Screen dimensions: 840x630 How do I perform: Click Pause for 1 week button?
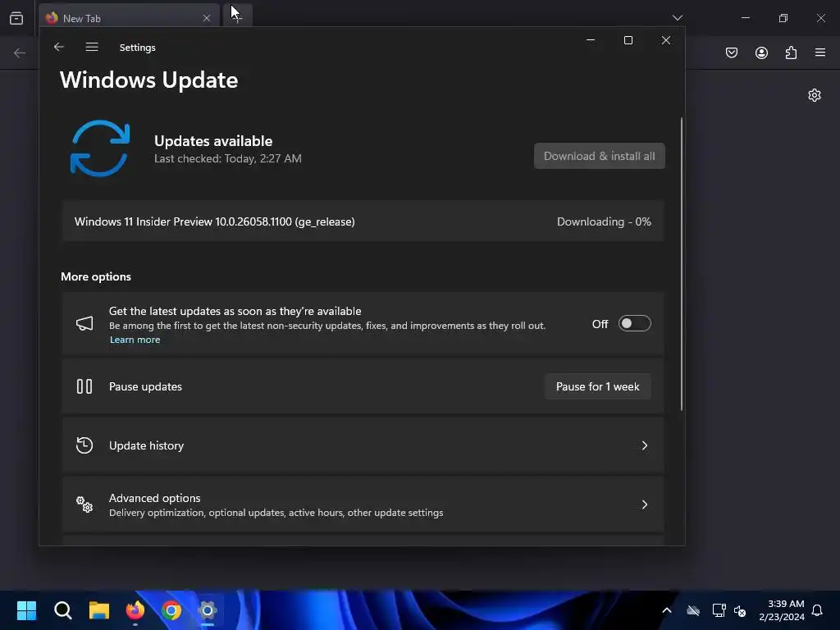[598, 386]
